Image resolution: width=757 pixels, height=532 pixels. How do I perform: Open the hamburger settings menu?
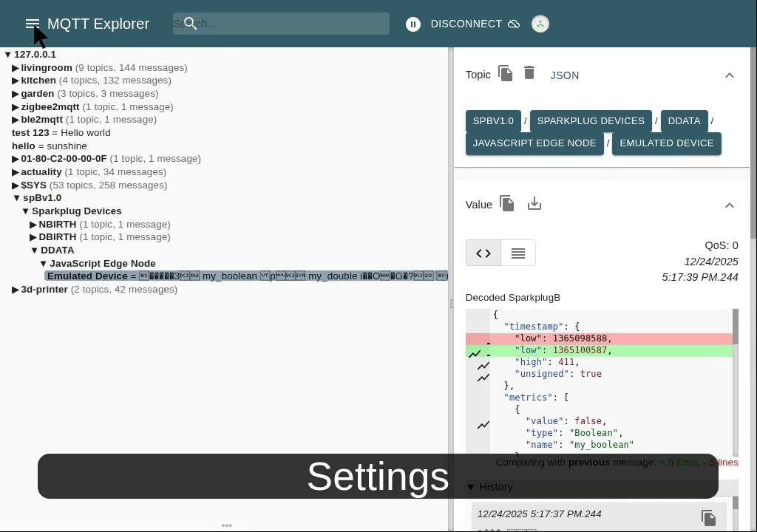[x=32, y=24]
